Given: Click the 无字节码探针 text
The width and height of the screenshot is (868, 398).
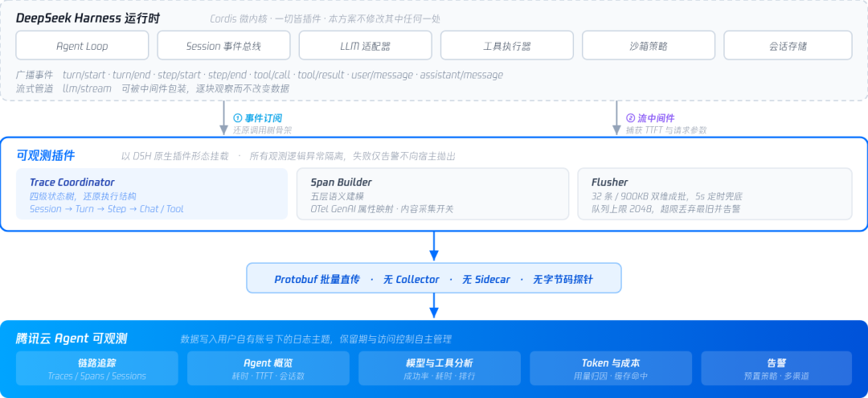Looking at the screenshot, I should pyautogui.click(x=563, y=280).
